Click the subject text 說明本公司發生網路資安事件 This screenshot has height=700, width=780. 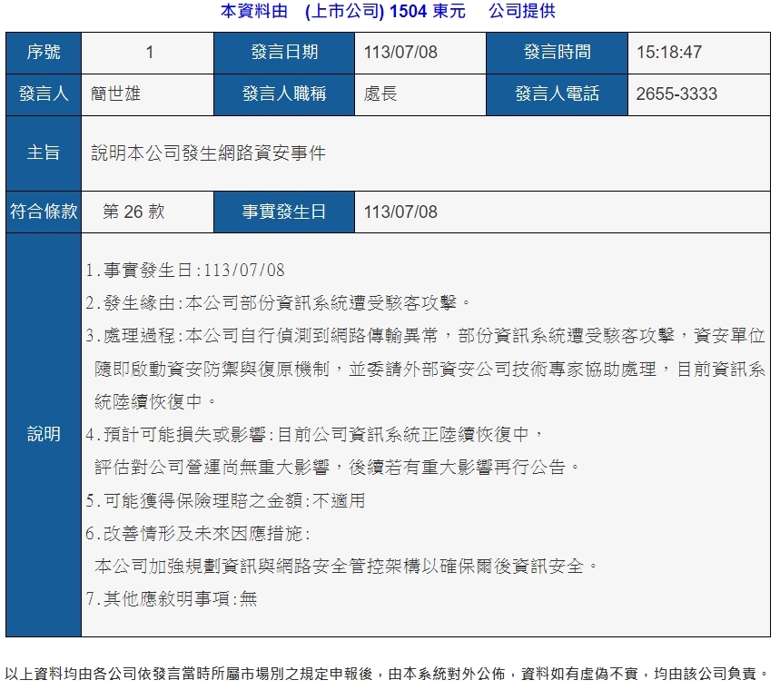tap(208, 153)
